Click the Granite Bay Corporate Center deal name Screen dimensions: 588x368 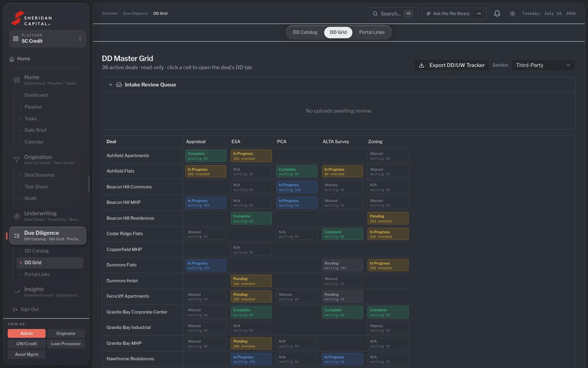137,312
